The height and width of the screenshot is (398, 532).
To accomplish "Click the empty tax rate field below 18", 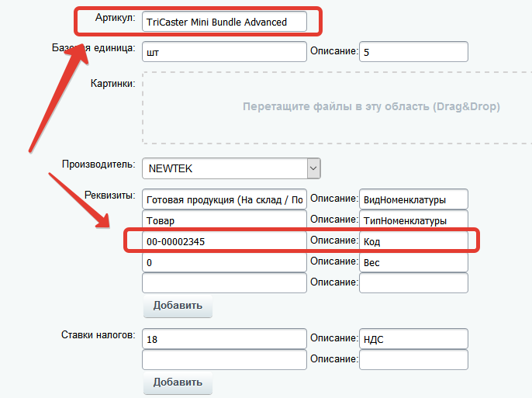I will click(x=224, y=360).
